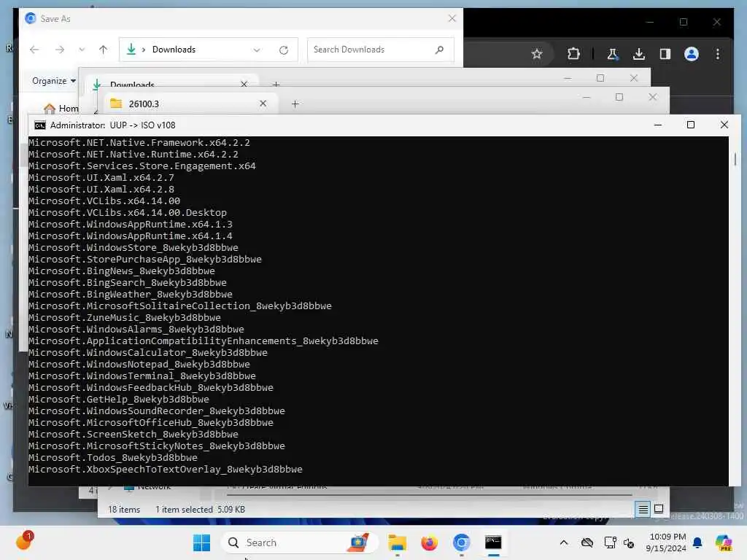The width and height of the screenshot is (747, 560).
Task: Toggle Chrome side panel
Action: point(665,54)
